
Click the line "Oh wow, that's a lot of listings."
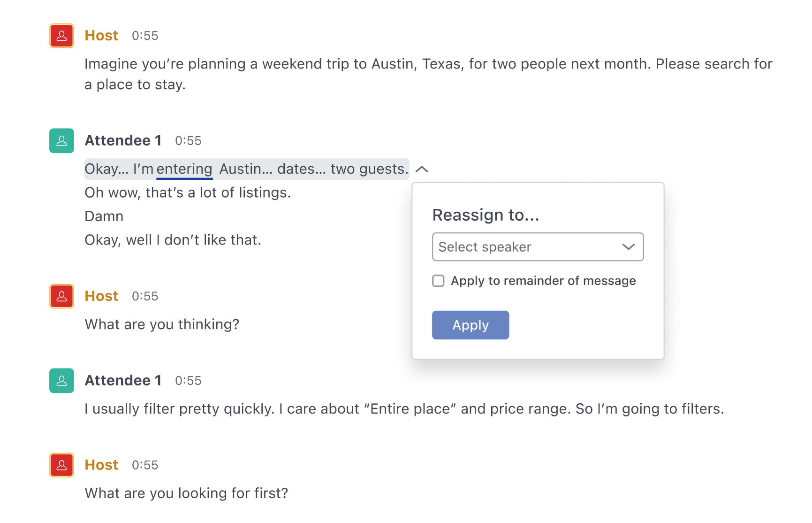188,192
